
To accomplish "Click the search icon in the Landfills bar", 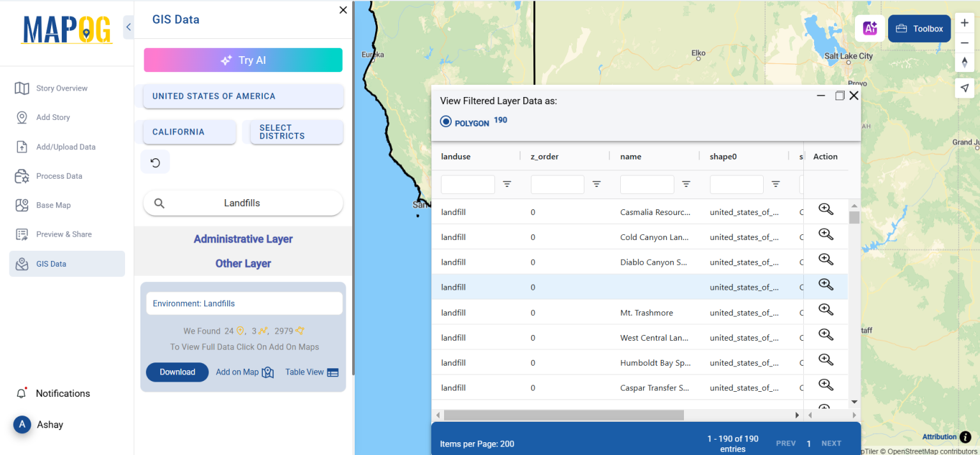I will [x=160, y=202].
